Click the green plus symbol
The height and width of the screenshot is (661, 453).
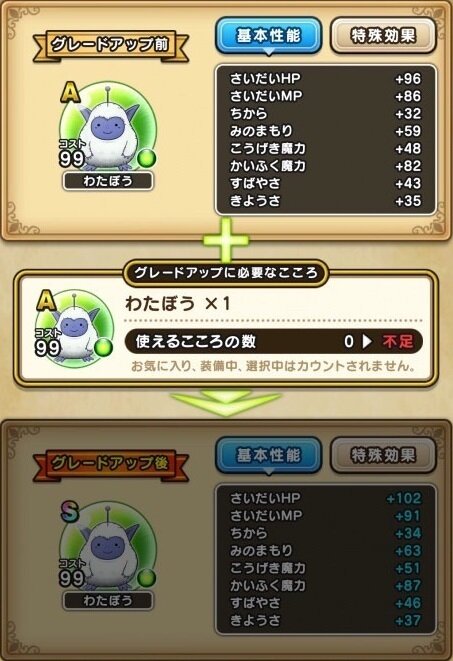pyautogui.click(x=226, y=240)
